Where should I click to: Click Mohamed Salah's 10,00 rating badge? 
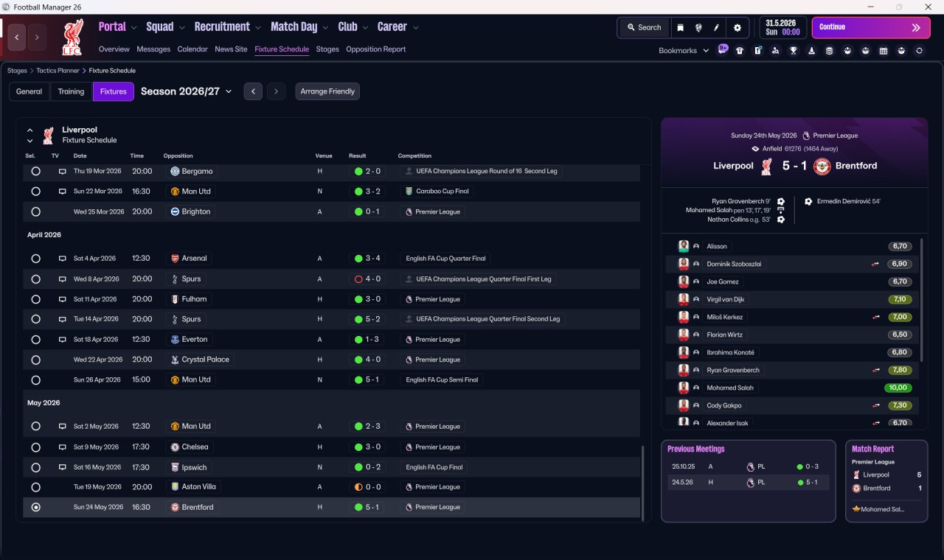pyautogui.click(x=899, y=388)
